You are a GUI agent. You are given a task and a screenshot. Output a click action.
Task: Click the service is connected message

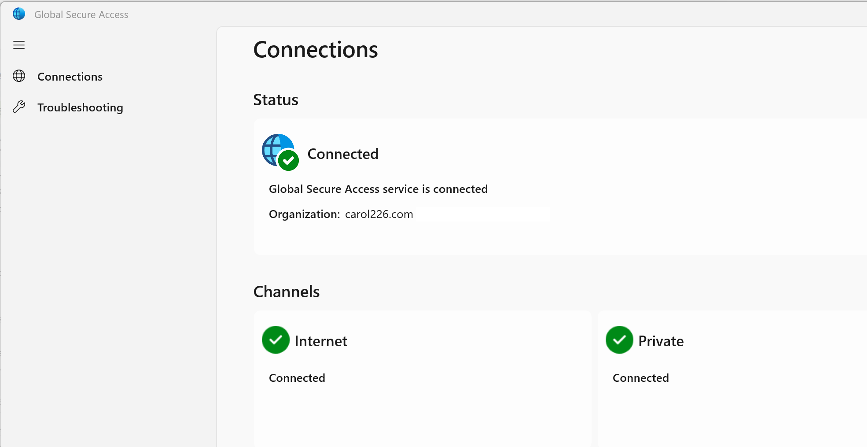(378, 189)
